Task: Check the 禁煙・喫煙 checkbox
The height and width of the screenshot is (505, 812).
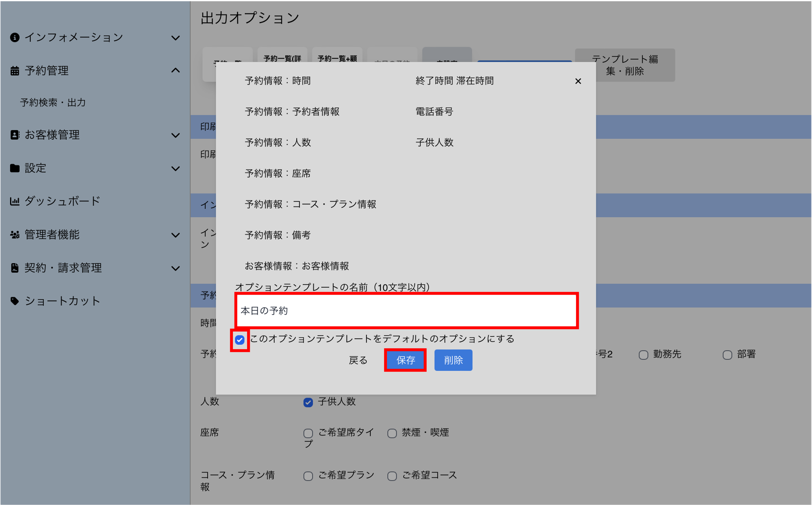Action: tap(392, 433)
